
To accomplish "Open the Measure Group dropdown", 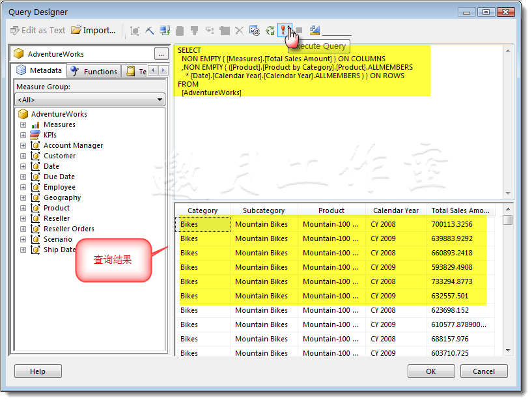I will pos(90,100).
